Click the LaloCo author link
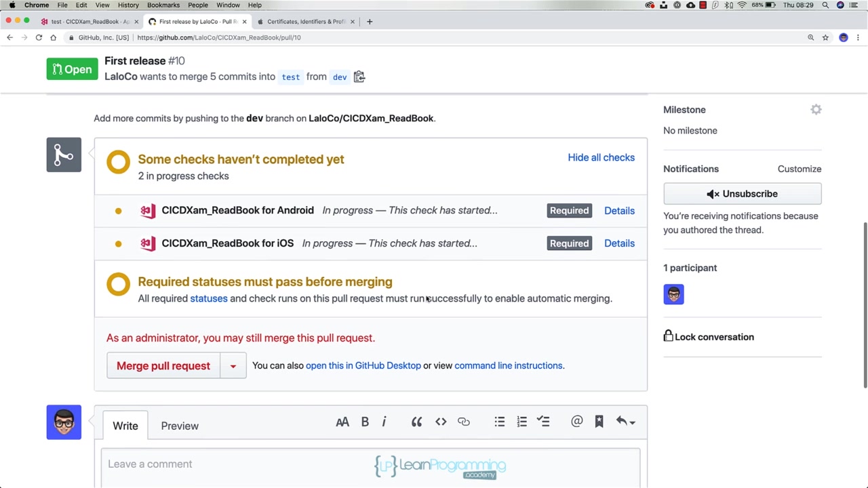868x488 pixels. [x=121, y=77]
